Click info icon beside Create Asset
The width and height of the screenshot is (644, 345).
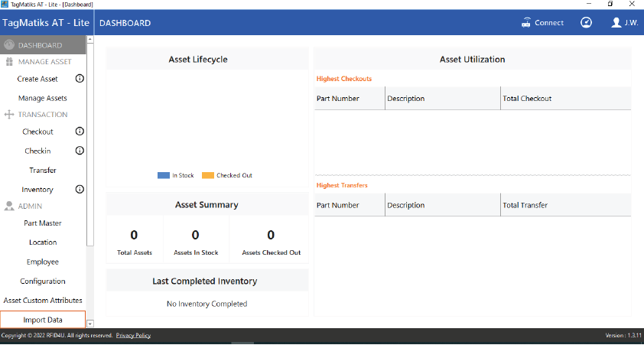[80, 79]
